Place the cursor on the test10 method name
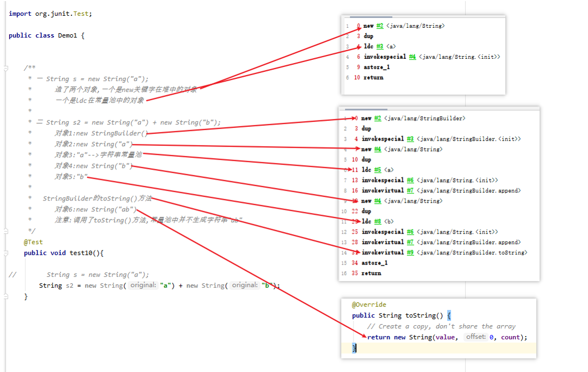Screen dimensions: 588x372 [x=82, y=253]
